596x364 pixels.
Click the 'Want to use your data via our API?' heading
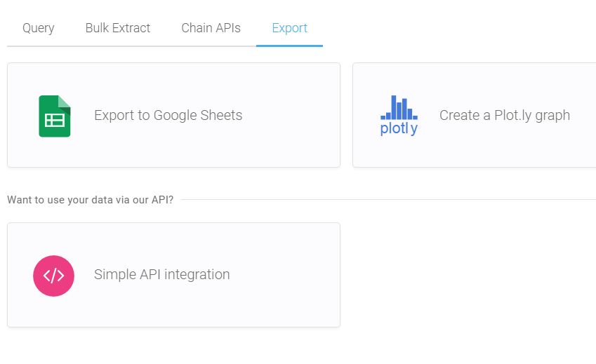tap(90, 200)
